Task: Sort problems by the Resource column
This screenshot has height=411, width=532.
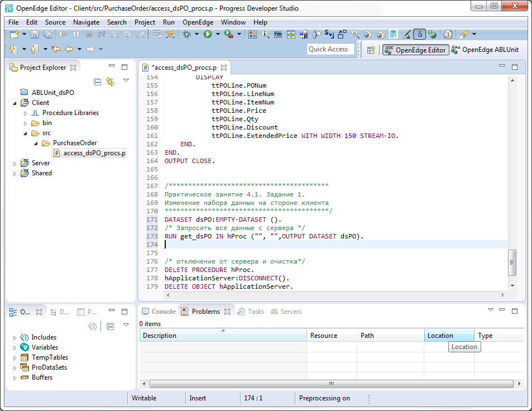Action: tap(332, 336)
